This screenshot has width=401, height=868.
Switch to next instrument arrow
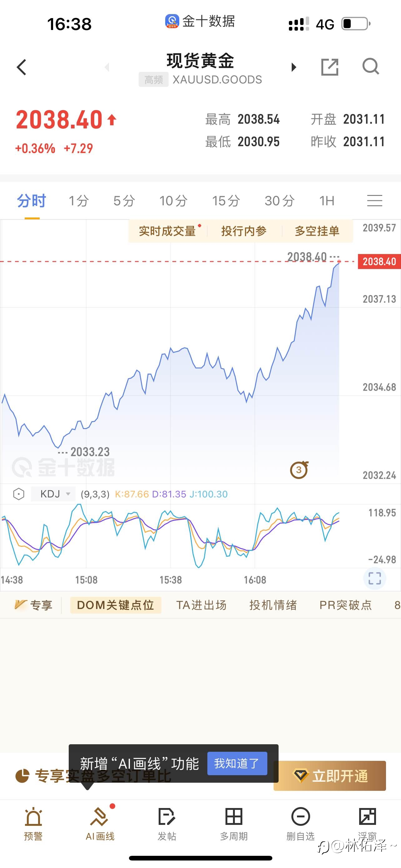coord(294,67)
